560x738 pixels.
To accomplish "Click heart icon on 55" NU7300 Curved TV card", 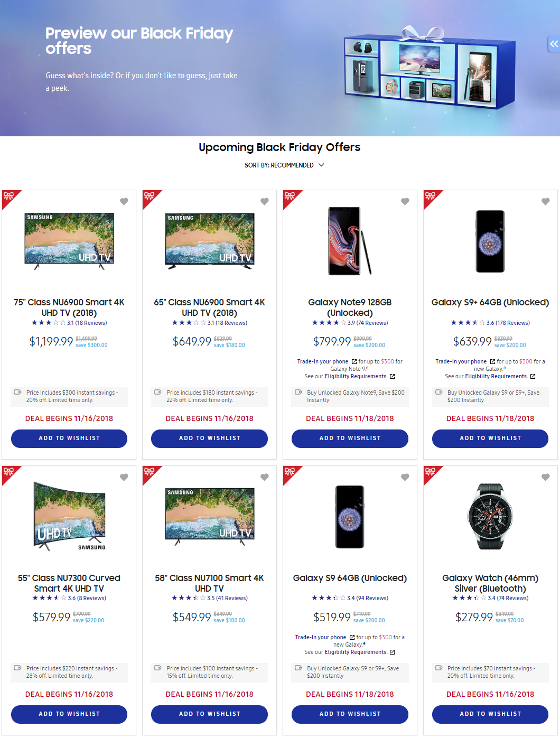I will coord(124,477).
